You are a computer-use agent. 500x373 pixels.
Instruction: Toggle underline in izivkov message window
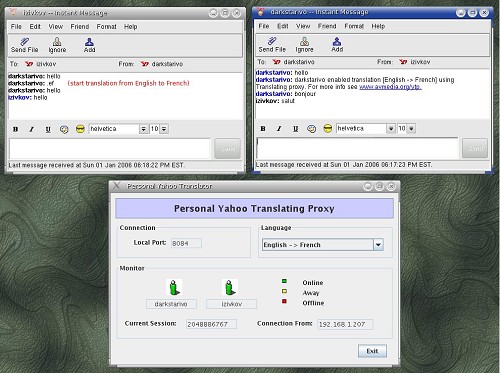pyautogui.click(x=48, y=129)
